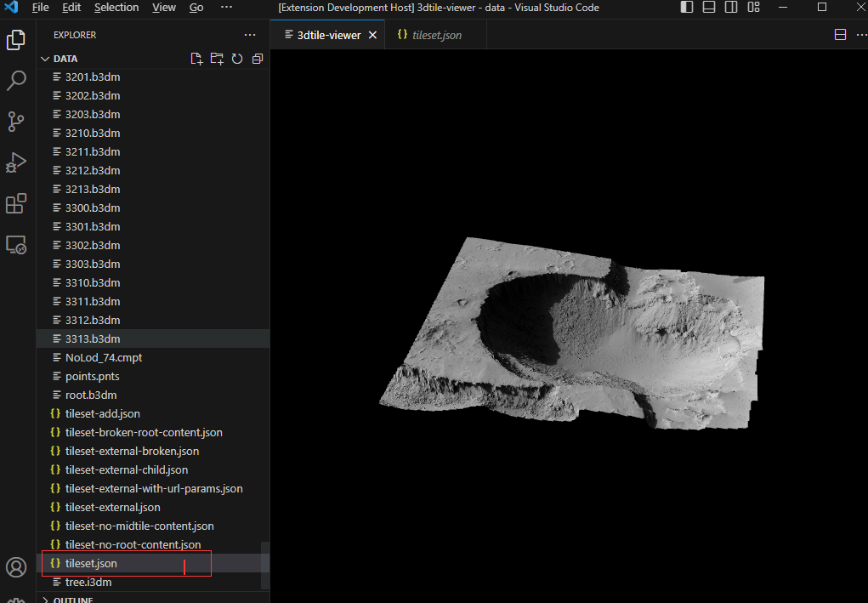Open tree.i3dm file

tap(153, 582)
